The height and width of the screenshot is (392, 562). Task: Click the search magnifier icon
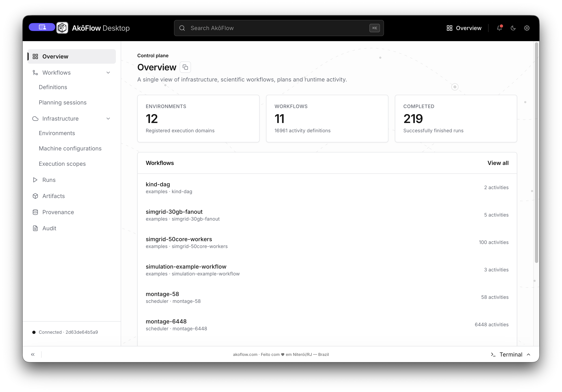pos(182,28)
